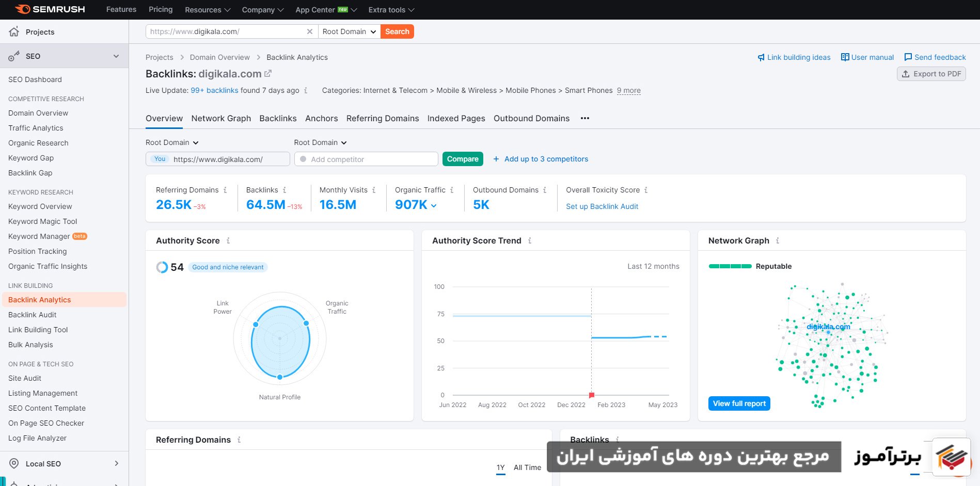Open Traffic Analytics in the sidebar

[36, 128]
